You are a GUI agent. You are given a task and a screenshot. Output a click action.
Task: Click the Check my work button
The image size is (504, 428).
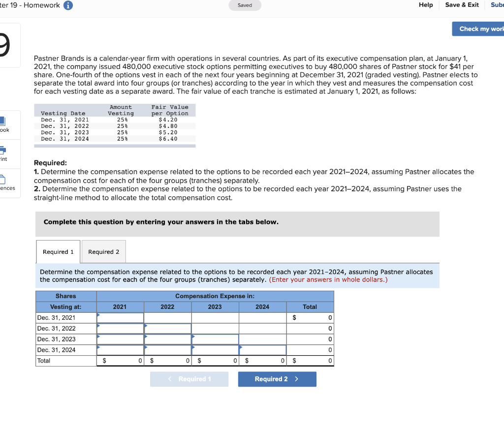point(478,29)
